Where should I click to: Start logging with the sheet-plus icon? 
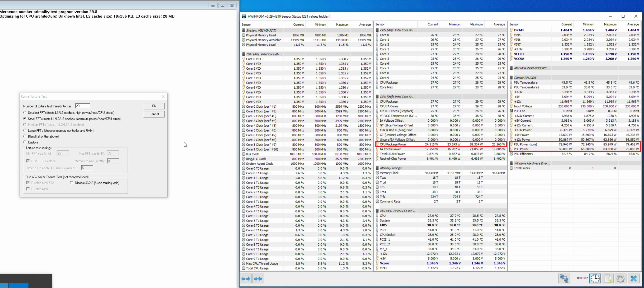[608, 278]
